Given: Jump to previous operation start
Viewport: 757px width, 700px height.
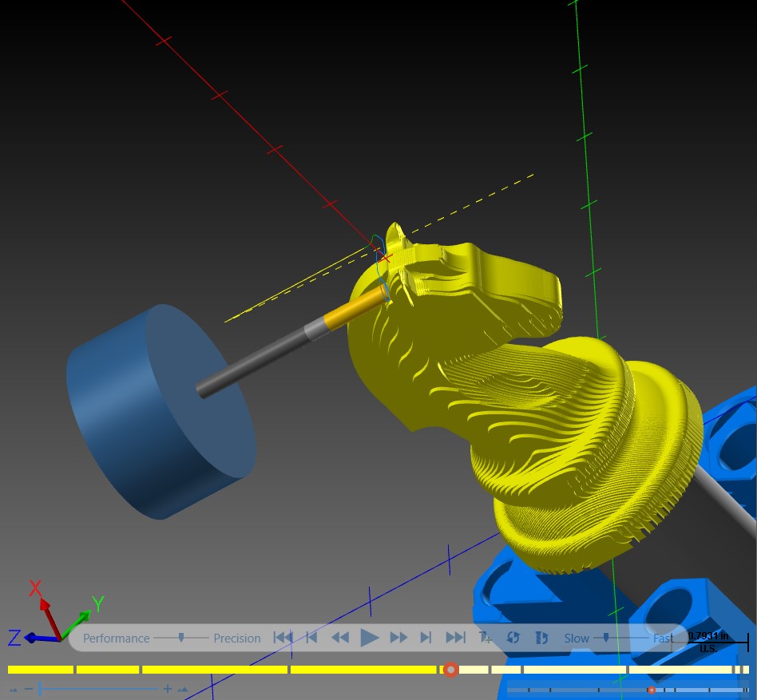Looking at the screenshot, I should [283, 638].
